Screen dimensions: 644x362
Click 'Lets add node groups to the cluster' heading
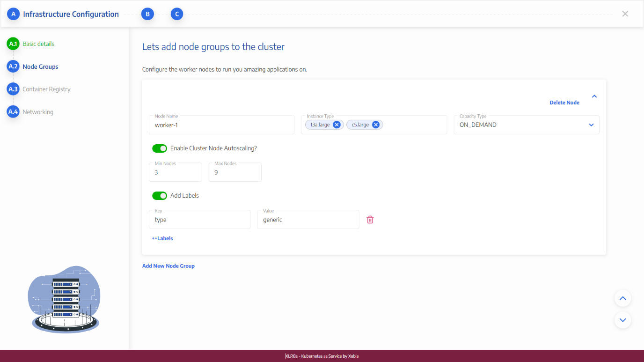click(213, 47)
